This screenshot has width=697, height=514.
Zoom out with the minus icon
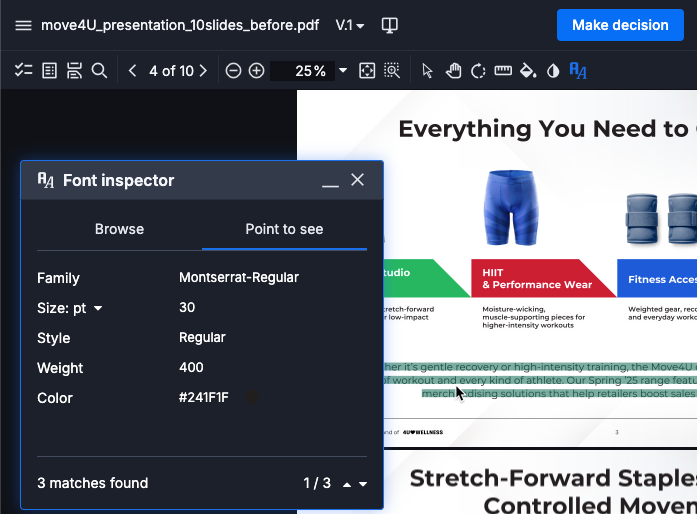233,71
